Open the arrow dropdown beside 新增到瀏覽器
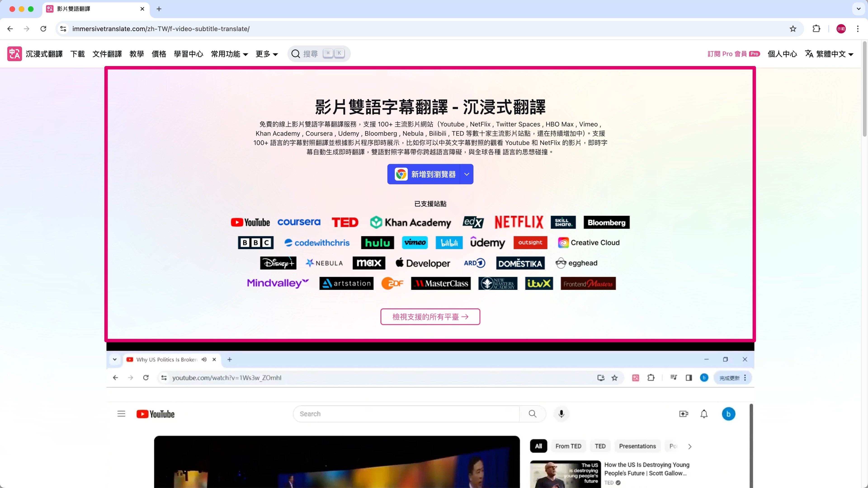868x488 pixels. (x=467, y=174)
